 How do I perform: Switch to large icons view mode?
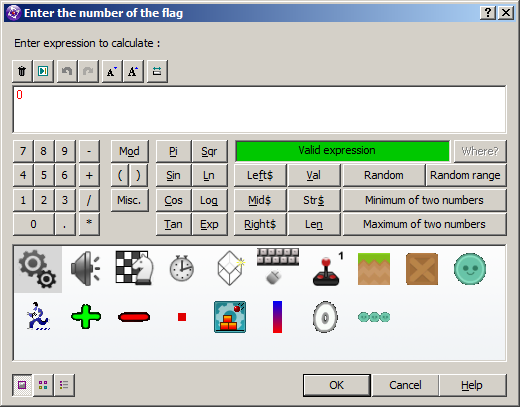pyautogui.click(x=22, y=385)
